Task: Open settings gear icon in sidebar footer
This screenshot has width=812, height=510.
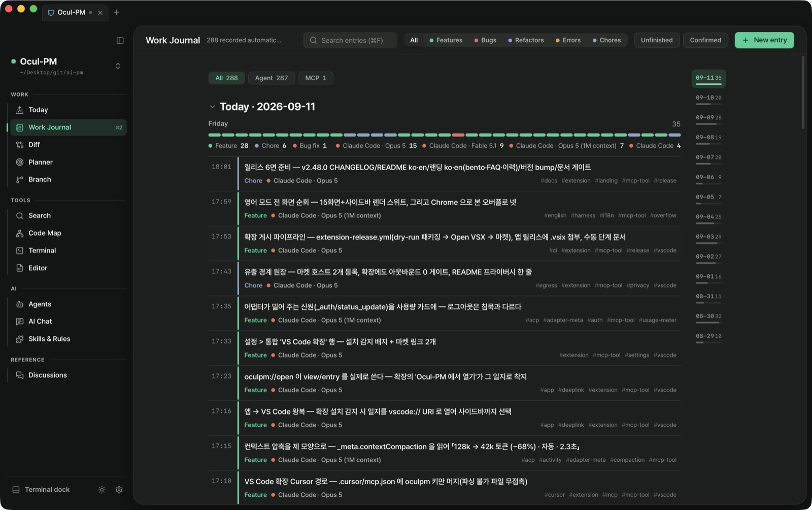Action: point(119,490)
